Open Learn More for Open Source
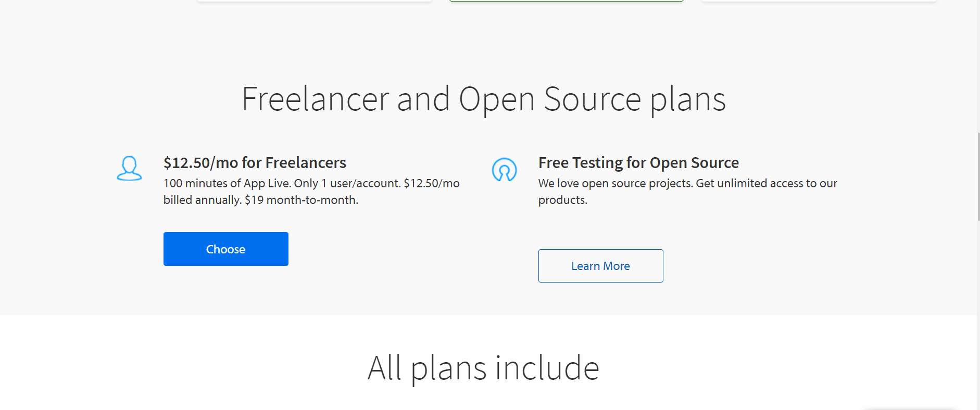980x410 pixels. [600, 266]
